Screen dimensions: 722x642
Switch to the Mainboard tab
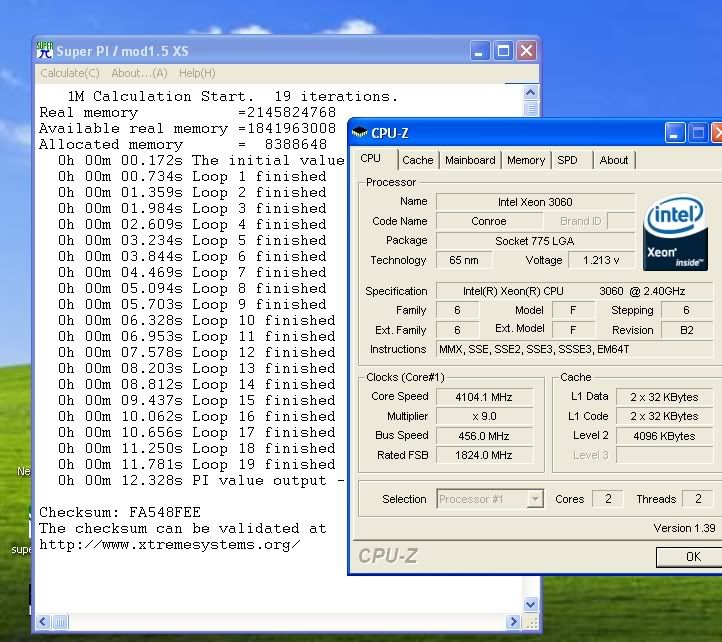pyautogui.click(x=470, y=160)
